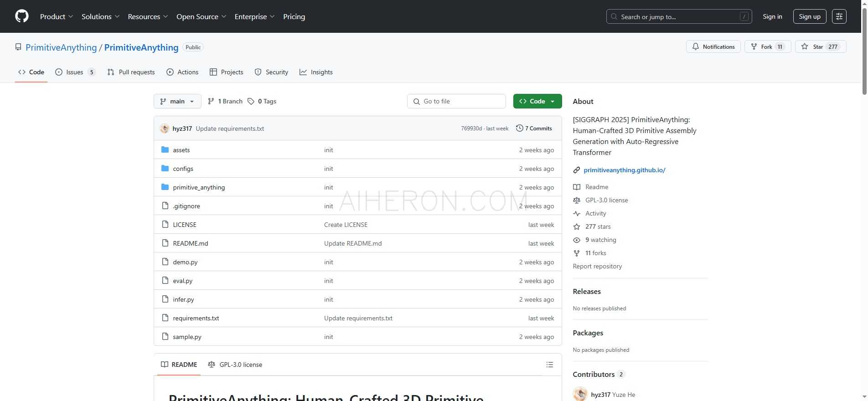Click the Search or jump to field

[679, 16]
